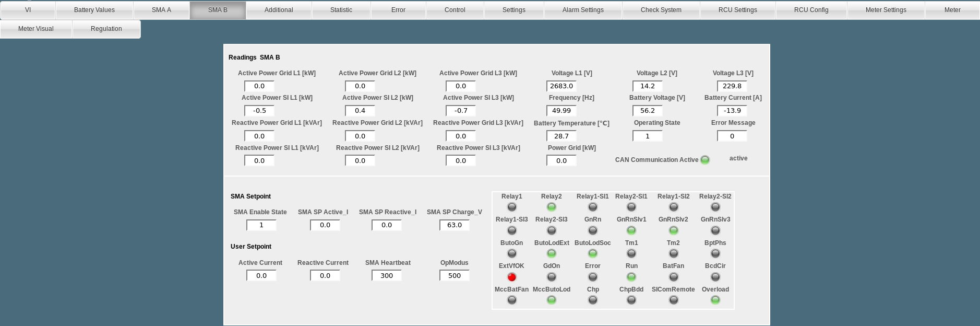Click the CAN Communication Active indicator

click(704, 160)
